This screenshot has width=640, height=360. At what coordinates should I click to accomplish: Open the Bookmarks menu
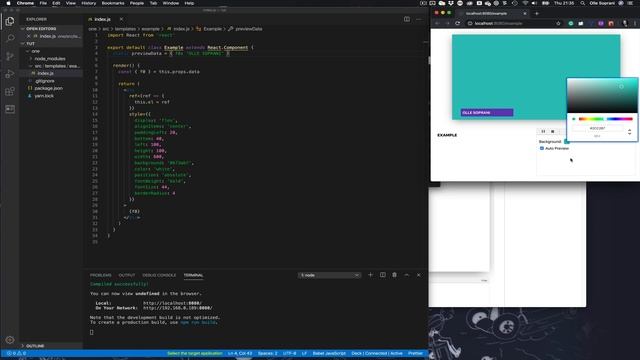click(113, 3)
